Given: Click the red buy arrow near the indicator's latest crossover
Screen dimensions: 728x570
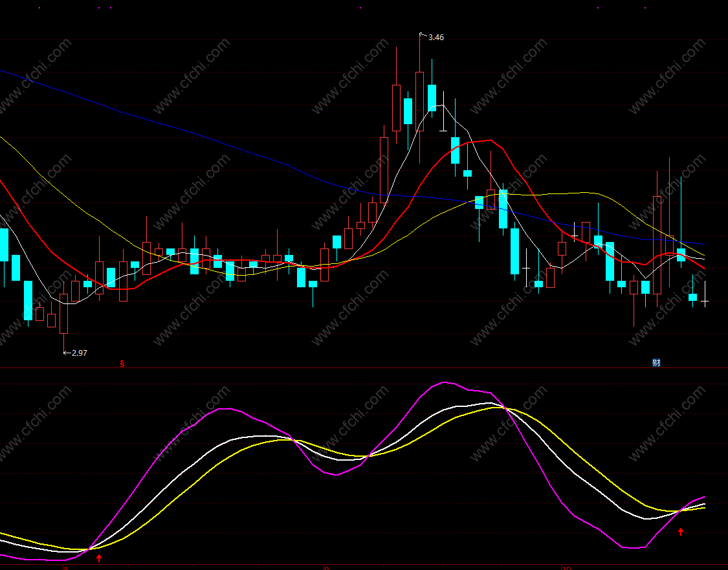Looking at the screenshot, I should [681, 531].
